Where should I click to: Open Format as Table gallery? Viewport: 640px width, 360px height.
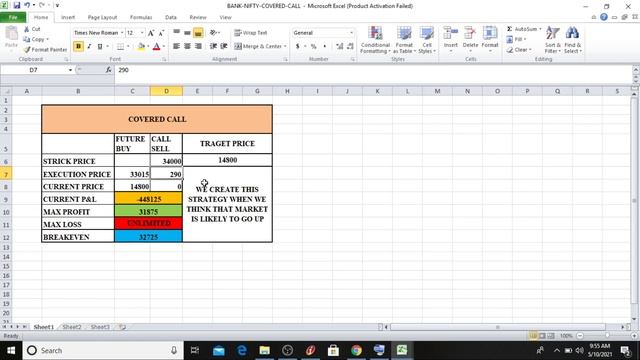click(x=404, y=40)
